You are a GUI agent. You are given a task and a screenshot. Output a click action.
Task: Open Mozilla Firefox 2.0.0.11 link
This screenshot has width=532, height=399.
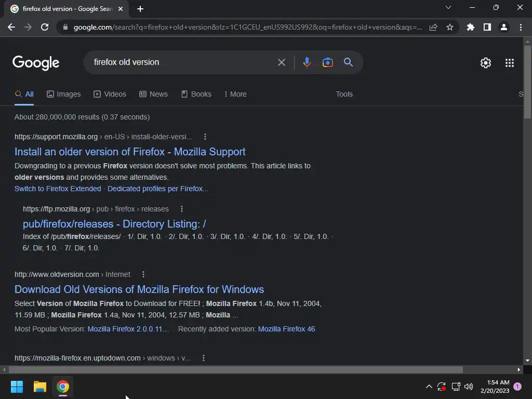tap(128, 329)
